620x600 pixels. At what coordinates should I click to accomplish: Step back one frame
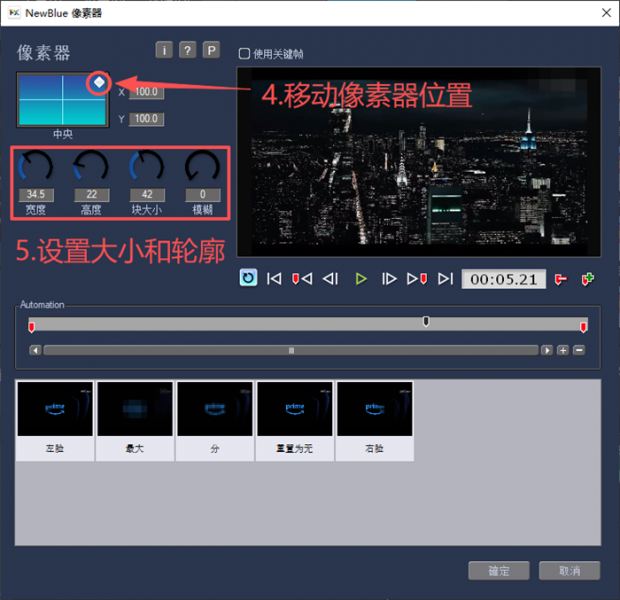(x=331, y=279)
